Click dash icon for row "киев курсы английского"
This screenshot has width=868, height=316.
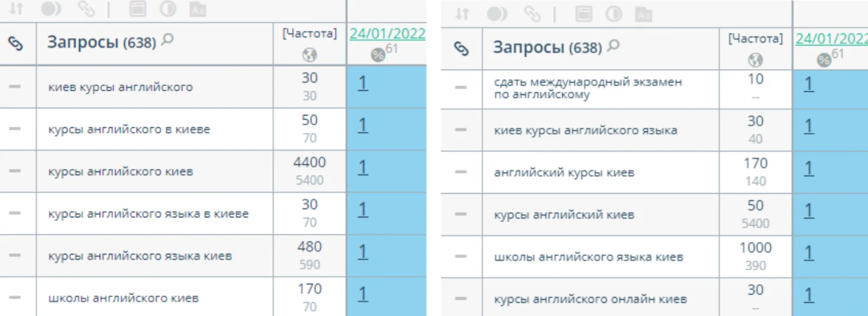pyautogui.click(x=15, y=87)
